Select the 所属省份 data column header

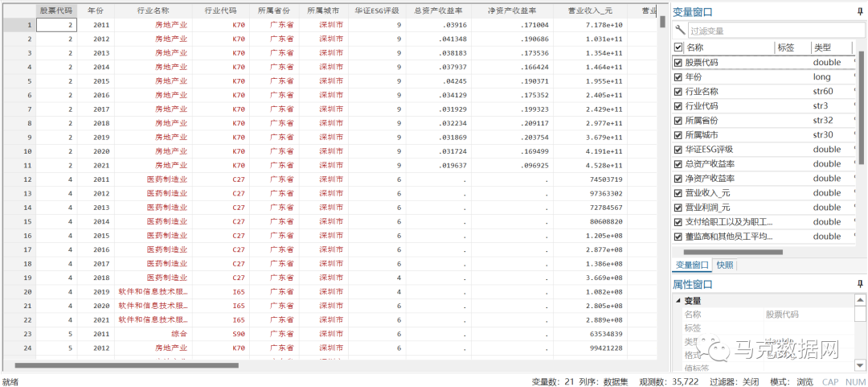coord(274,10)
